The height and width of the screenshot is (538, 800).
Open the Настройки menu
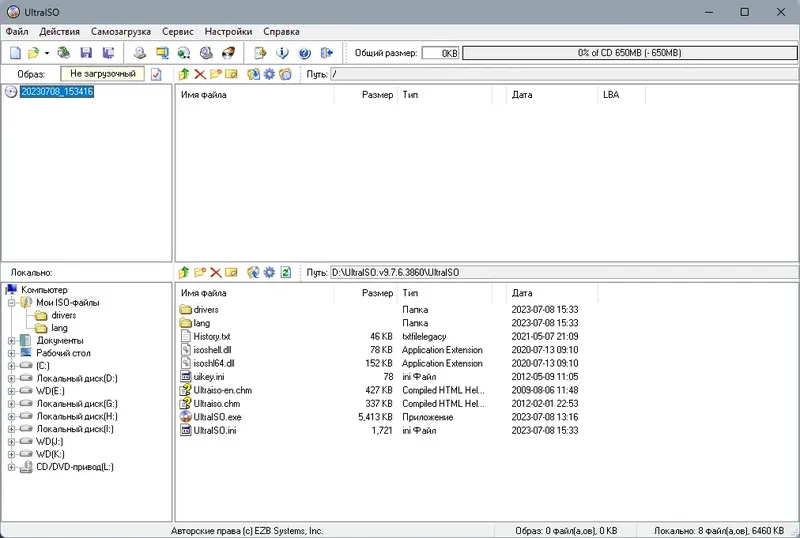click(228, 32)
